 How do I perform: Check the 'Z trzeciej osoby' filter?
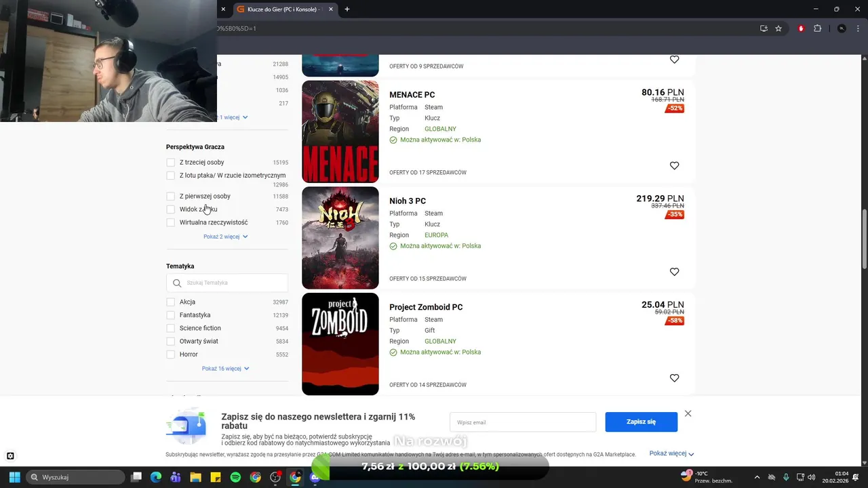point(171,163)
